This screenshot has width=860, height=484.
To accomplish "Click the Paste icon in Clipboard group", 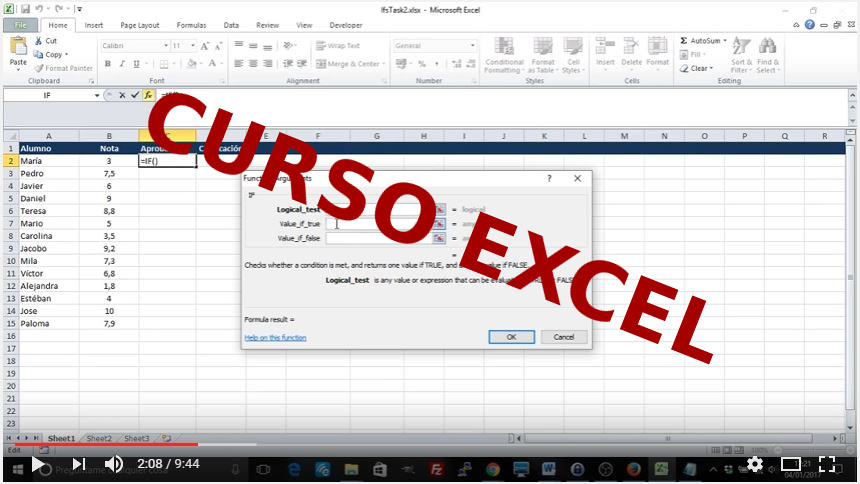I will (18, 50).
